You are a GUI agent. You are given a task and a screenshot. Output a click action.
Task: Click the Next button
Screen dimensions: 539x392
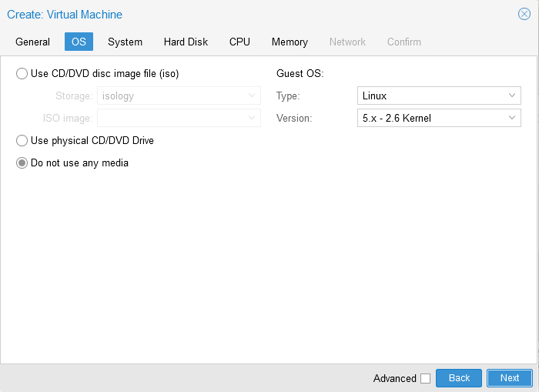pyautogui.click(x=509, y=378)
